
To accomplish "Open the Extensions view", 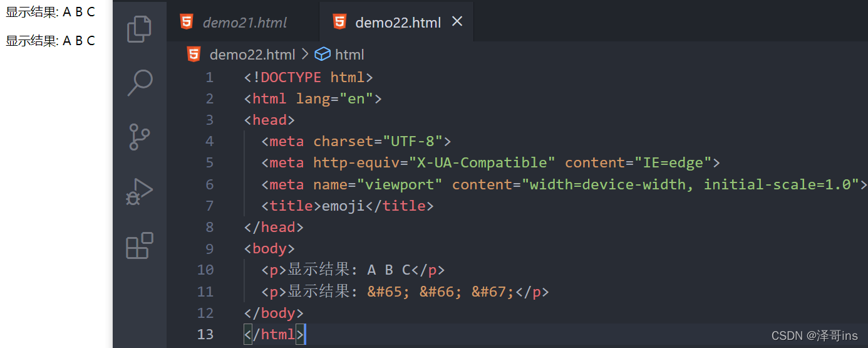I will click(140, 246).
